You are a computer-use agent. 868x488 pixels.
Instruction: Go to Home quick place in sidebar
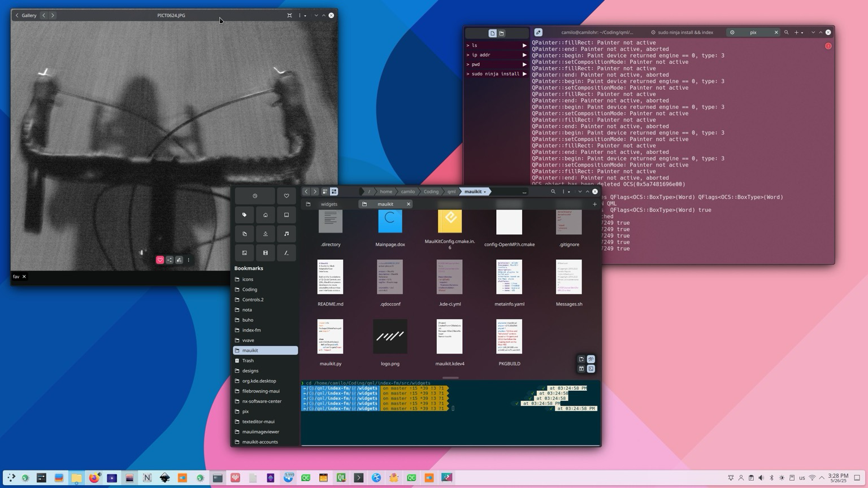[x=266, y=215]
